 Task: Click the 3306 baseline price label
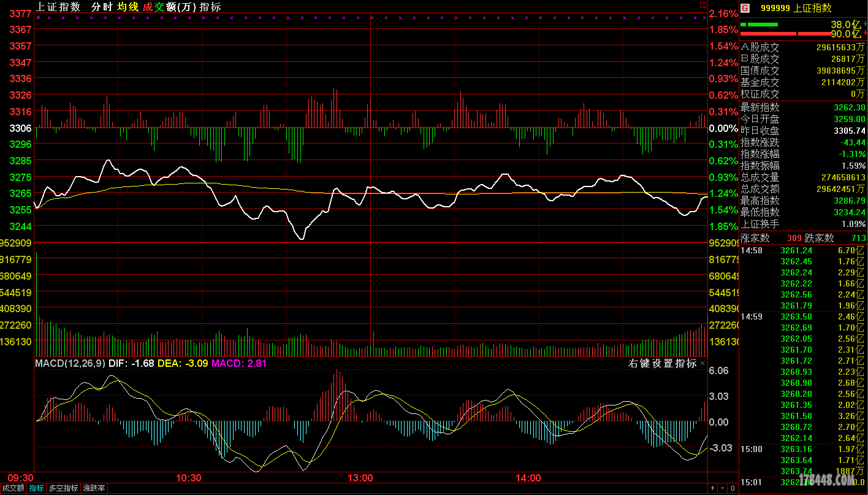pos(21,128)
